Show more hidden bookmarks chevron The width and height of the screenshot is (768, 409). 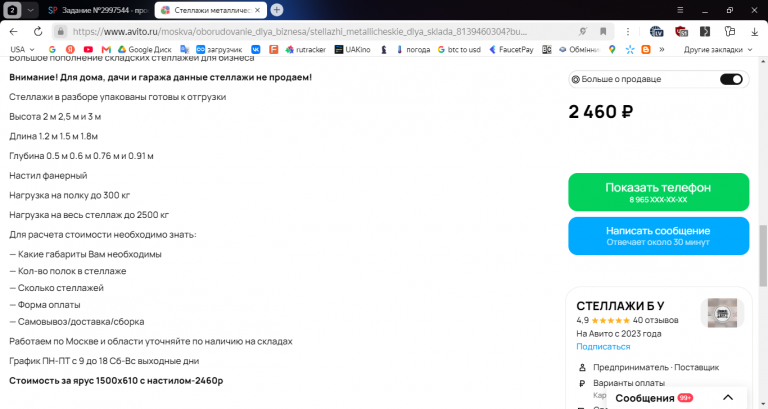click(x=662, y=49)
